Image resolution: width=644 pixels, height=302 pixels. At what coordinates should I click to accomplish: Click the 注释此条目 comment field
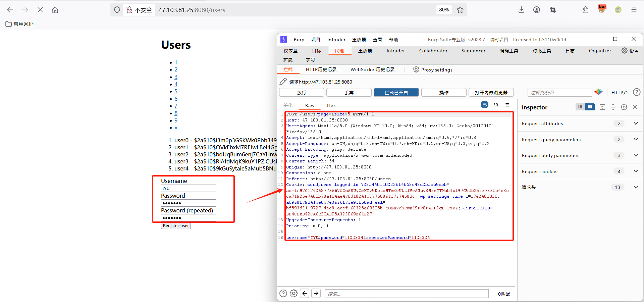(559, 92)
